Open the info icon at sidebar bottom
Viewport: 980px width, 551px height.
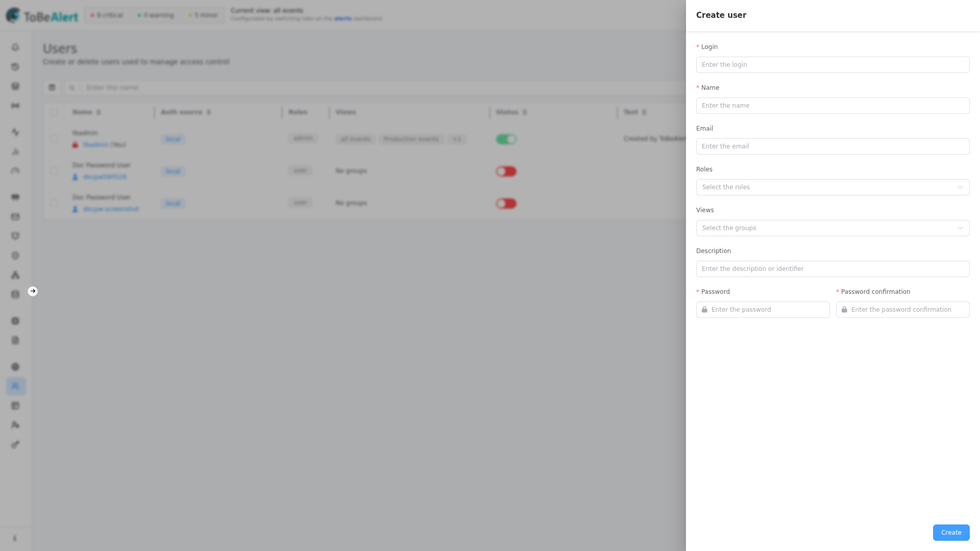(15, 538)
